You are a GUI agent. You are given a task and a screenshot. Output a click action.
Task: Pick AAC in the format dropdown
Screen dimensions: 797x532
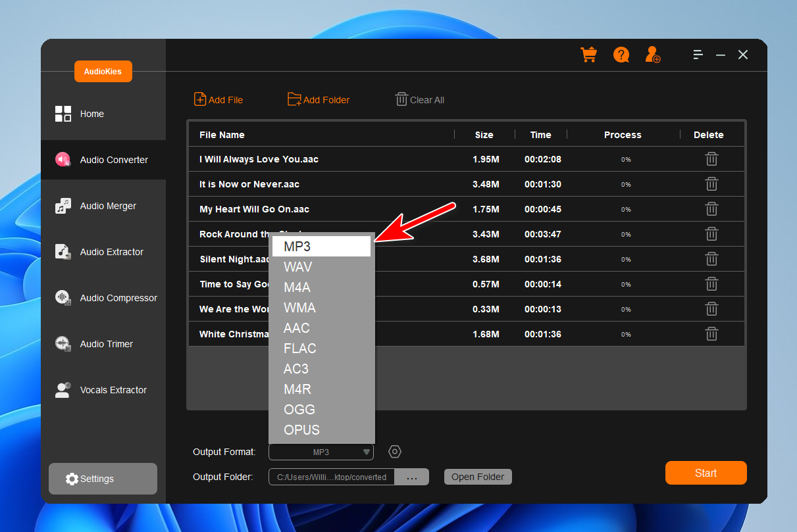pos(321,328)
